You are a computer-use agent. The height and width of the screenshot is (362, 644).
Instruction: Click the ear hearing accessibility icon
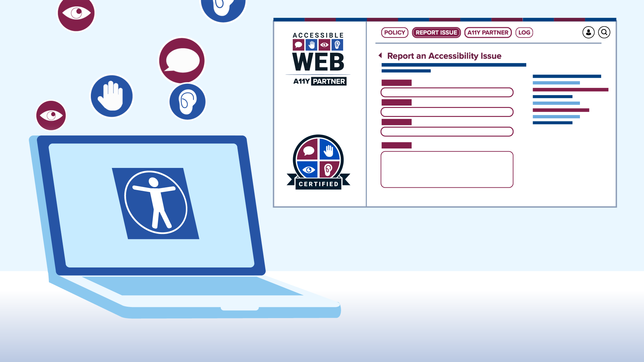pos(187,101)
